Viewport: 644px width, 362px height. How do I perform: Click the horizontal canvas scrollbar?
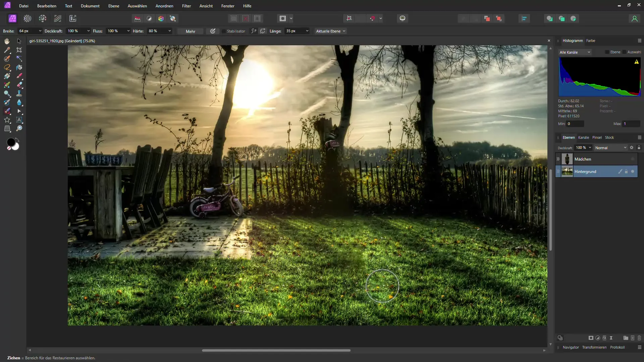point(276,350)
